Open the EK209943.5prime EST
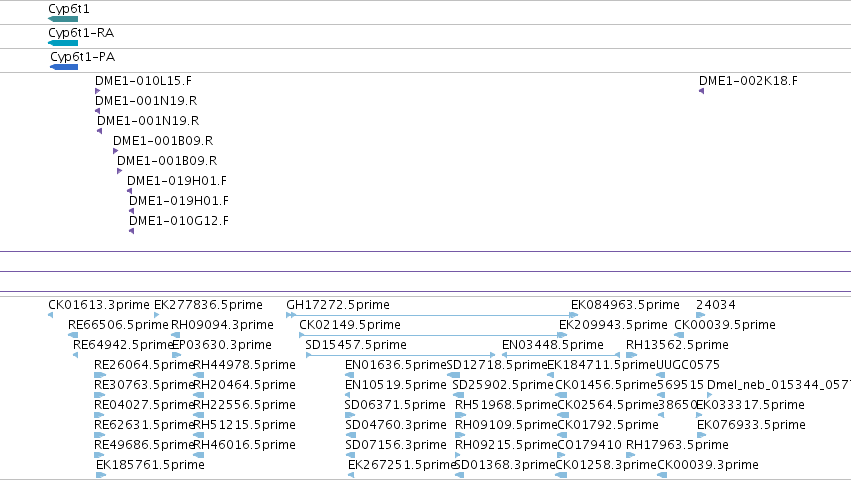The width and height of the screenshot is (851, 480). (613, 325)
